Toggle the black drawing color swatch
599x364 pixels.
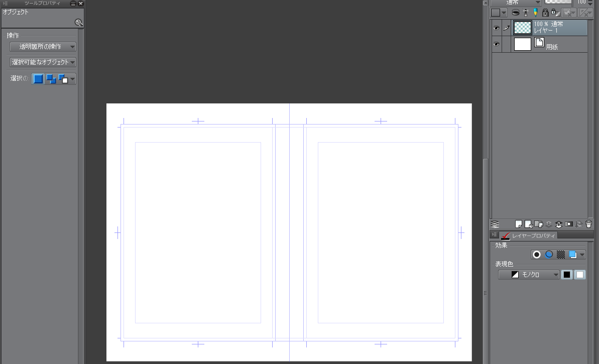click(567, 275)
